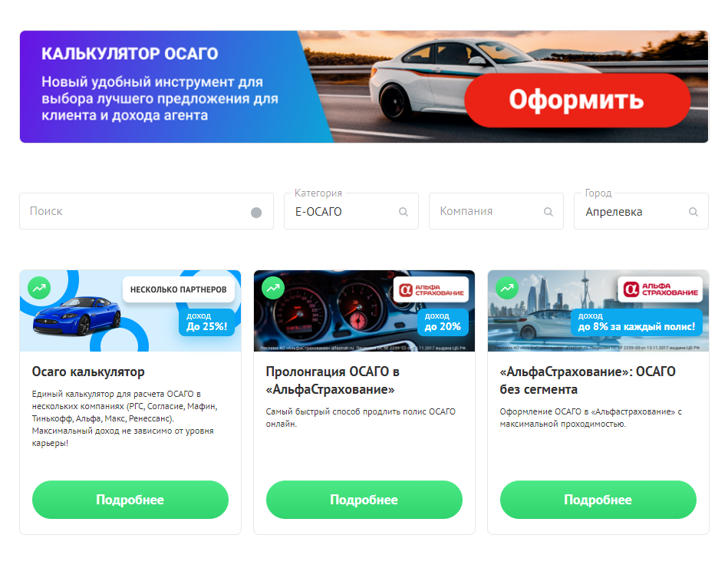
Task: Open the Компания dropdown
Action: [496, 211]
